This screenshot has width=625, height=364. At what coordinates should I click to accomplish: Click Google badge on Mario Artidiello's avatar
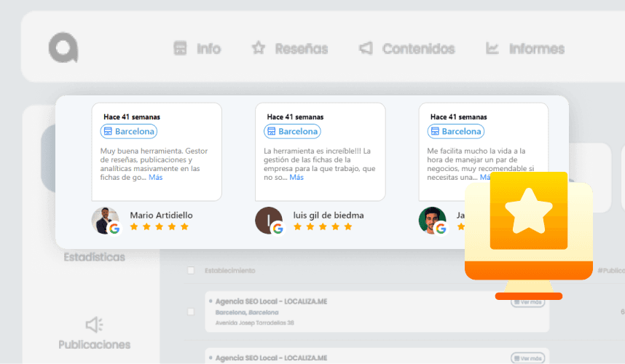114,229
